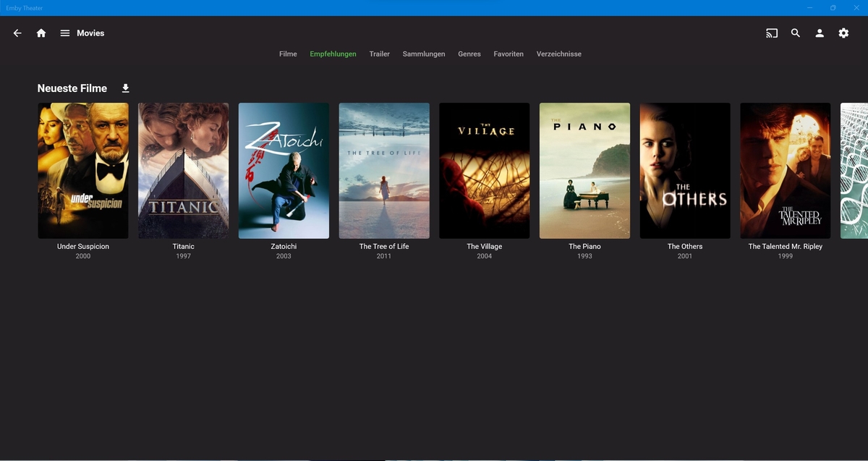868x461 pixels.
Task: Open the settings gear icon
Action: tap(843, 33)
